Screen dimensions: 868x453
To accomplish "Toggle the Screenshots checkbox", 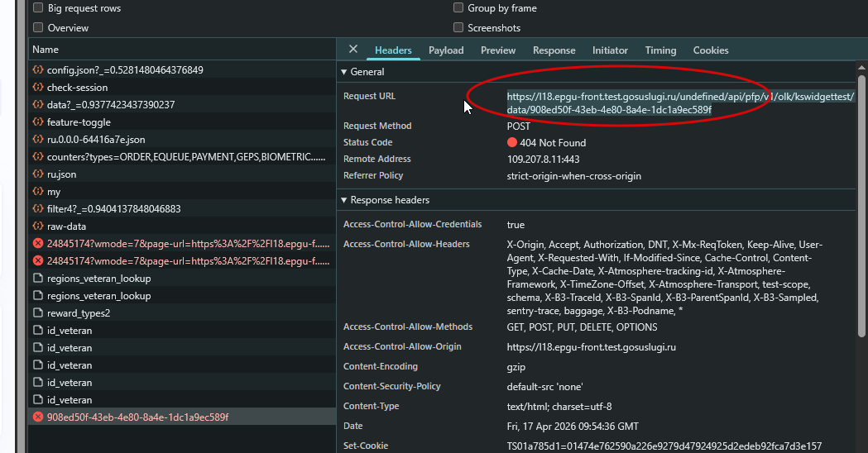I will [458, 27].
